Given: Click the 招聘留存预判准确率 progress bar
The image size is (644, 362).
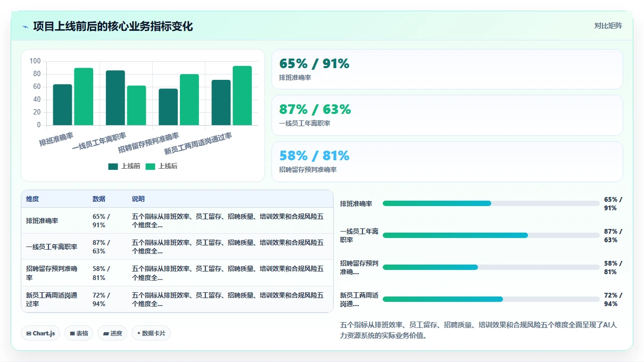Looking at the screenshot, I should [x=491, y=267].
